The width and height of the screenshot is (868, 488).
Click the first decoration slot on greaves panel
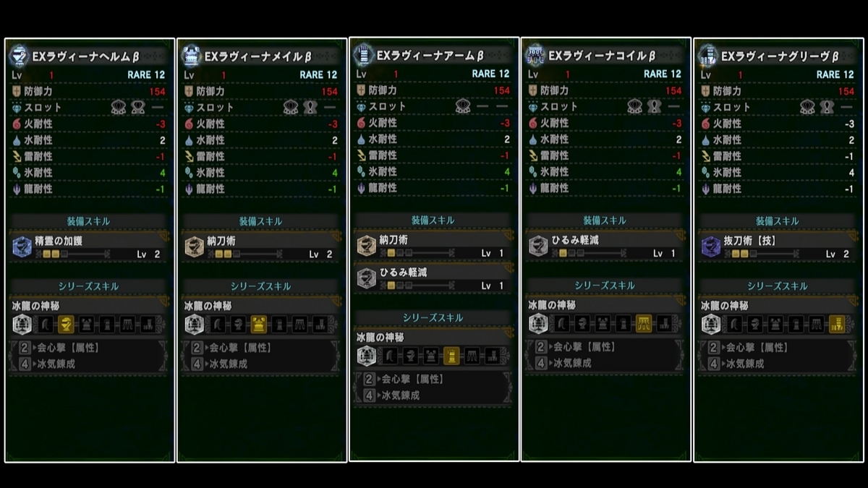(x=808, y=108)
